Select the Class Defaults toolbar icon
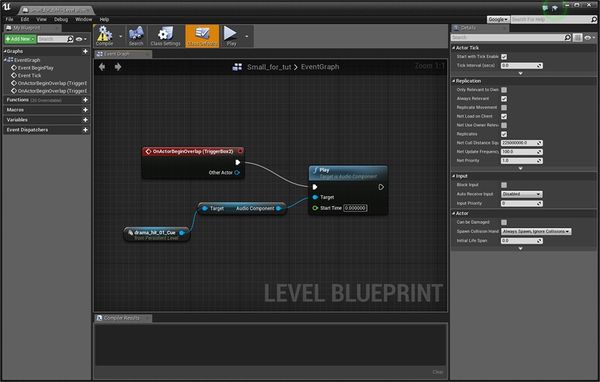Viewport: 600px width, 382px height. [x=202, y=36]
